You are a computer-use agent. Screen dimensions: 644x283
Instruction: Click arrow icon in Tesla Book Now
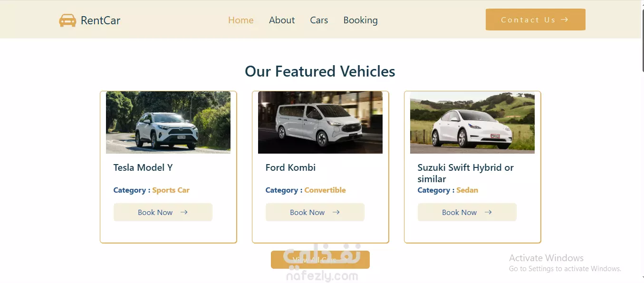coord(184,212)
